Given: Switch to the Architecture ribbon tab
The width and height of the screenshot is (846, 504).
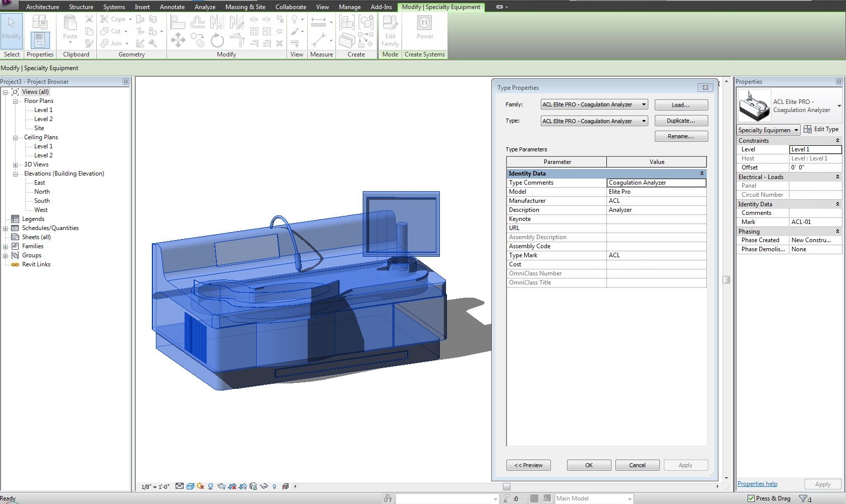Looking at the screenshot, I should pos(42,7).
